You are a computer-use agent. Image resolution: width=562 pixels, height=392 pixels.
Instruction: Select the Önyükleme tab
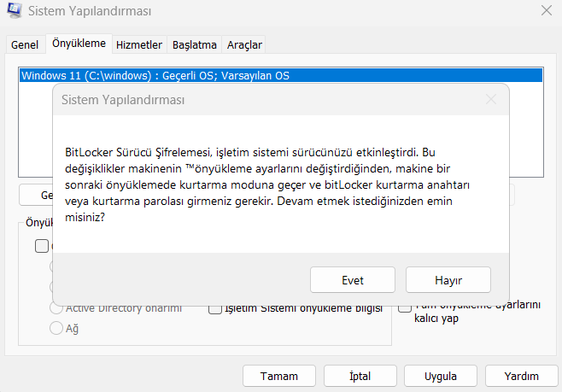[x=79, y=44]
